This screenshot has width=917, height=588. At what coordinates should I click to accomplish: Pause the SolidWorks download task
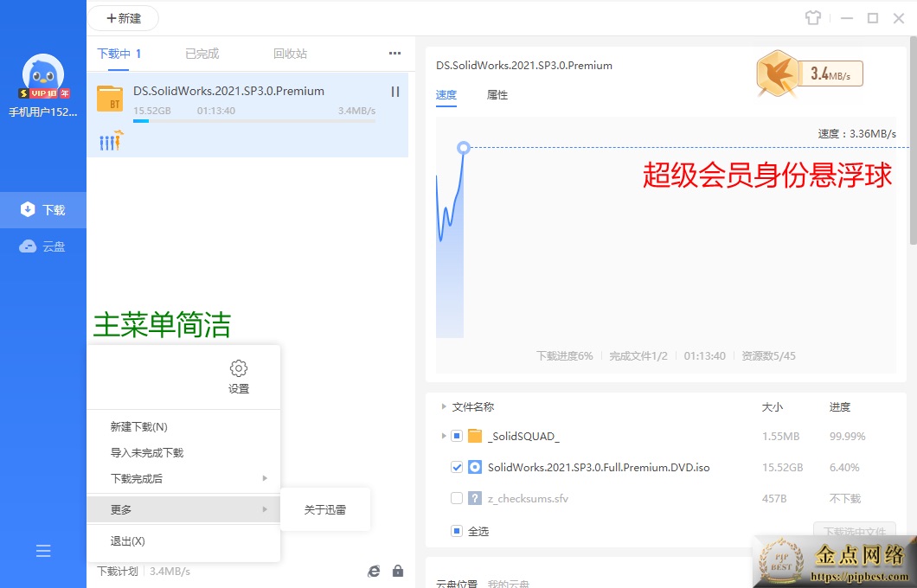(x=395, y=92)
